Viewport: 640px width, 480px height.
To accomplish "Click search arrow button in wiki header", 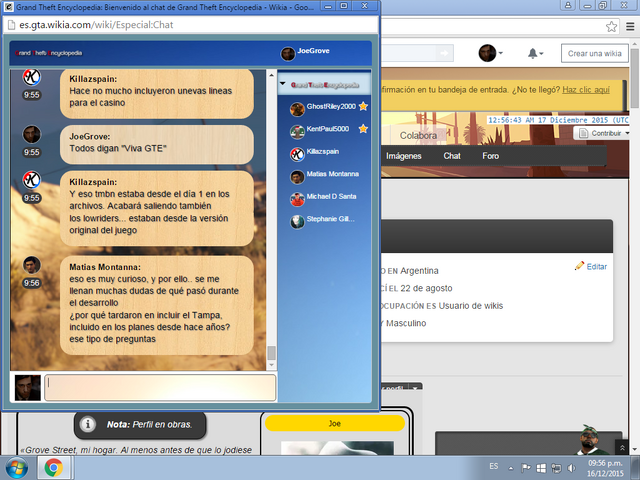I will [x=444, y=53].
